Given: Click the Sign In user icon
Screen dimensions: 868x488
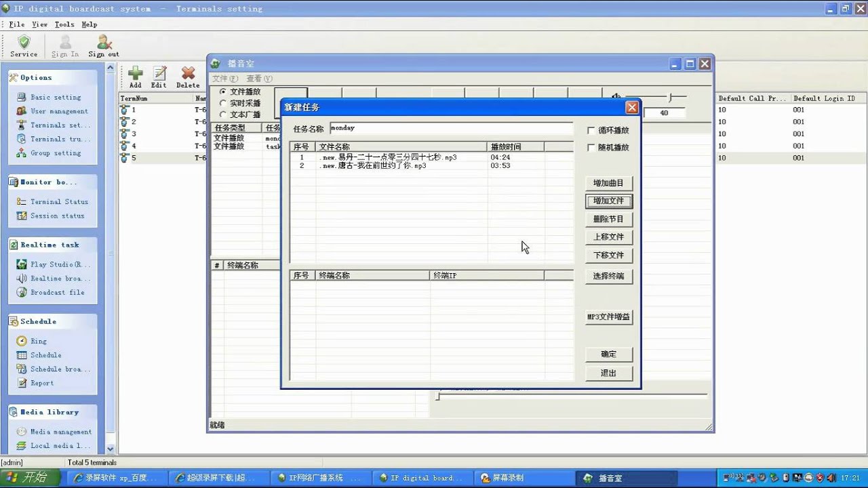Looking at the screenshot, I should tap(65, 42).
